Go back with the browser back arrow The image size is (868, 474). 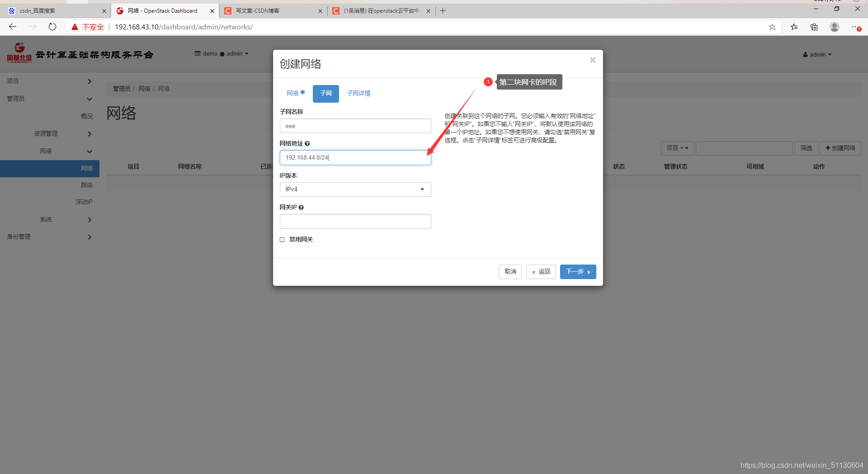[13, 27]
